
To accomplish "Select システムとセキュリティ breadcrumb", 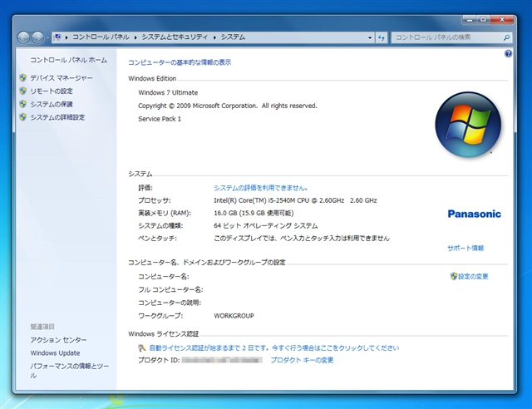I will [x=175, y=37].
